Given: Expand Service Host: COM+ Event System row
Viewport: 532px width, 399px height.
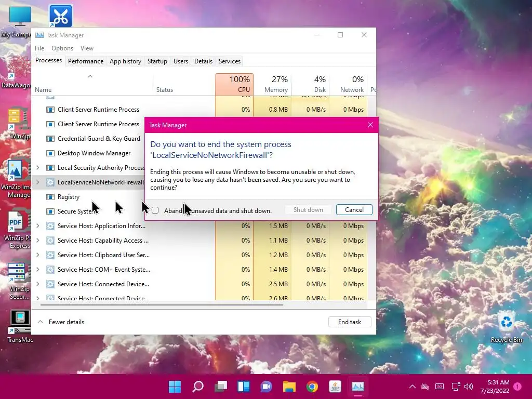Looking at the screenshot, I should pyautogui.click(x=37, y=270).
